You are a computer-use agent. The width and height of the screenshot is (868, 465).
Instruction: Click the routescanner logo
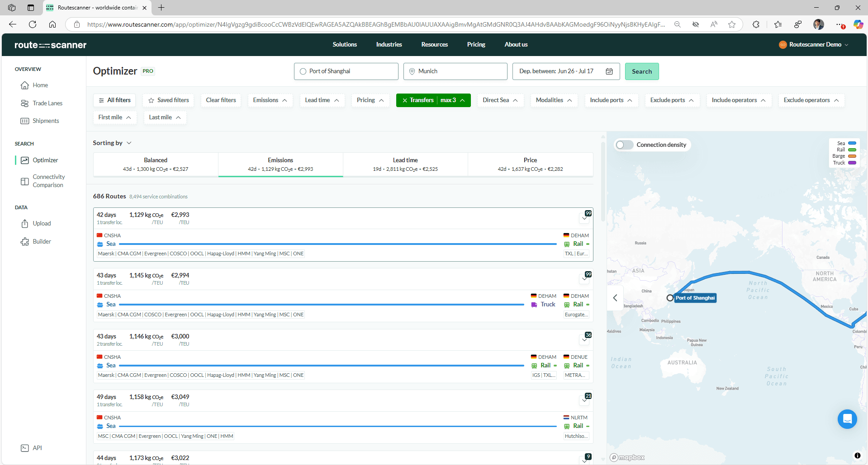click(50, 45)
